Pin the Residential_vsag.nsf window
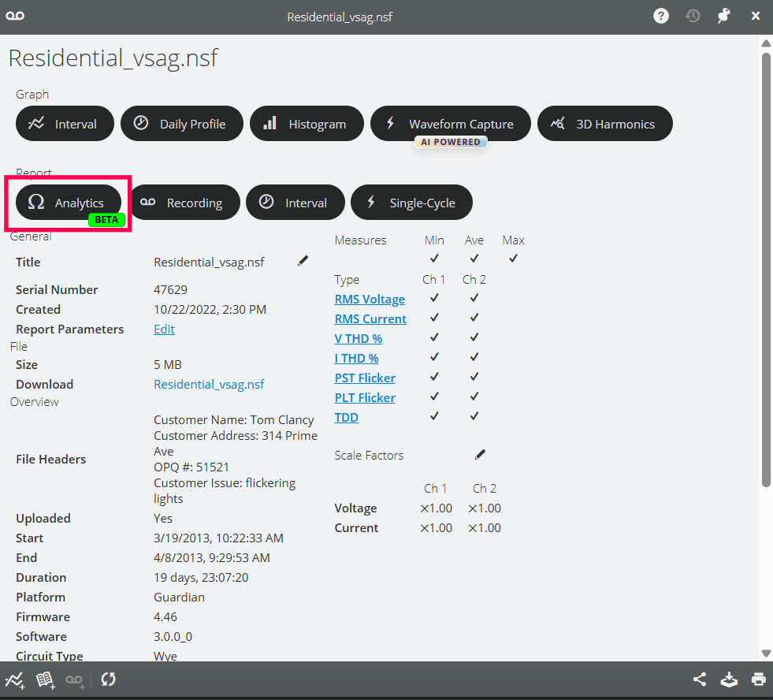Image resolution: width=773 pixels, height=700 pixels. coord(723,15)
